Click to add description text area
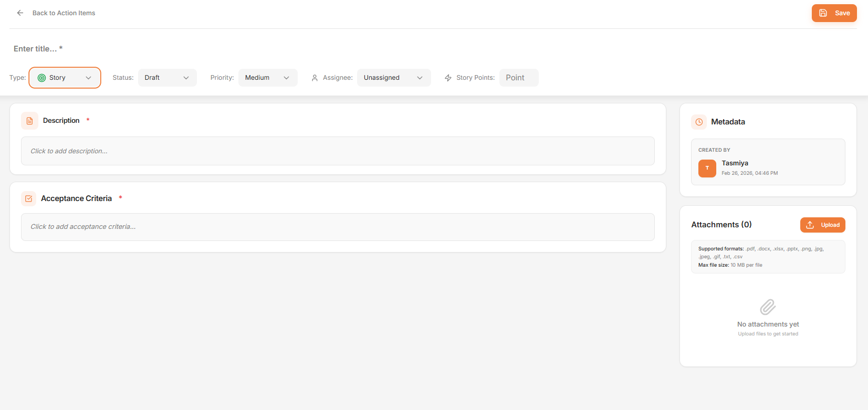The height and width of the screenshot is (410, 868). [x=338, y=151]
